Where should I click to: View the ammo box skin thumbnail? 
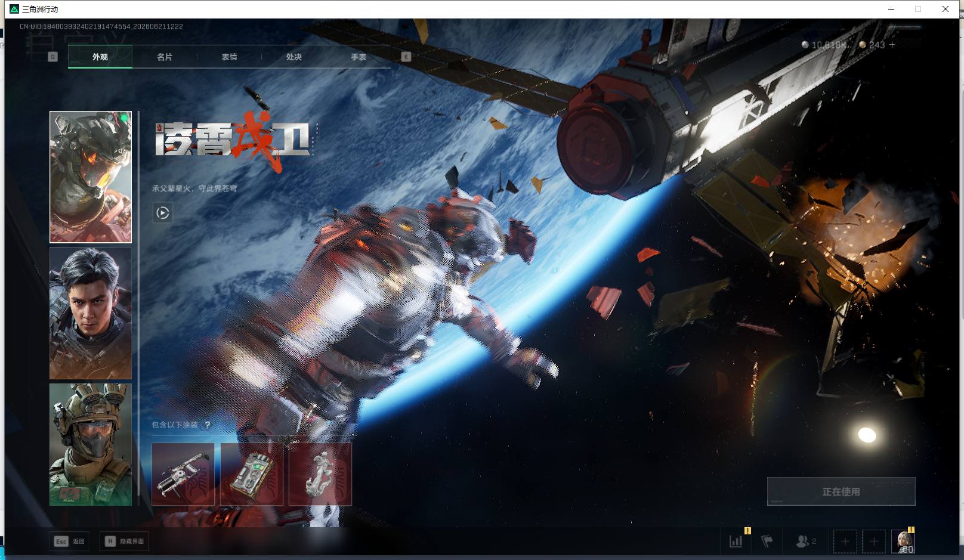[x=252, y=474]
